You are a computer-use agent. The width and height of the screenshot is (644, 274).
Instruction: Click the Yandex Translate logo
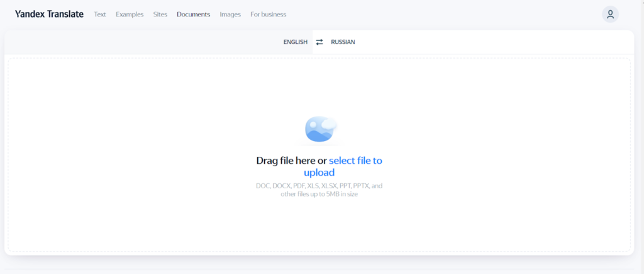click(49, 14)
